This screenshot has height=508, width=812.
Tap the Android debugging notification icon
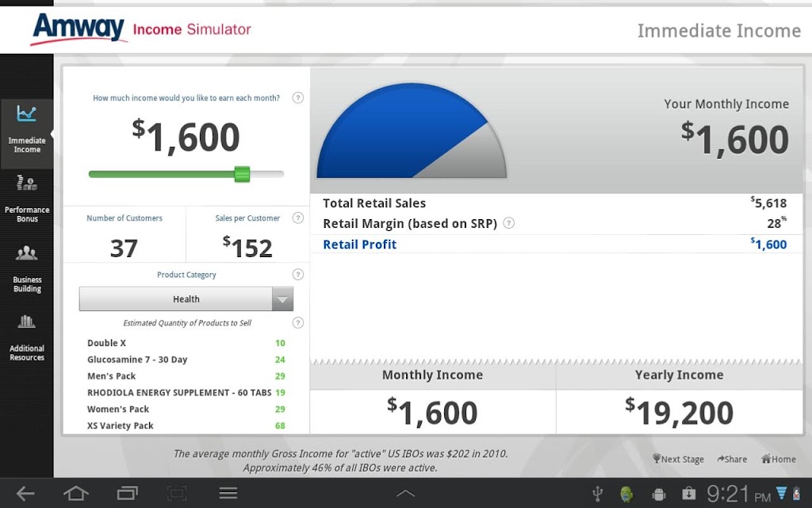pos(659,494)
